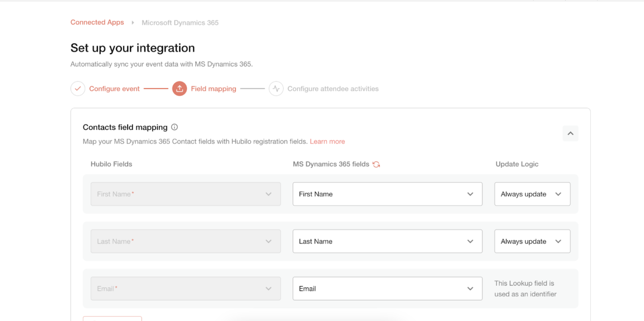Open the Contacts field mapping info icon
644x321 pixels.
tap(175, 127)
